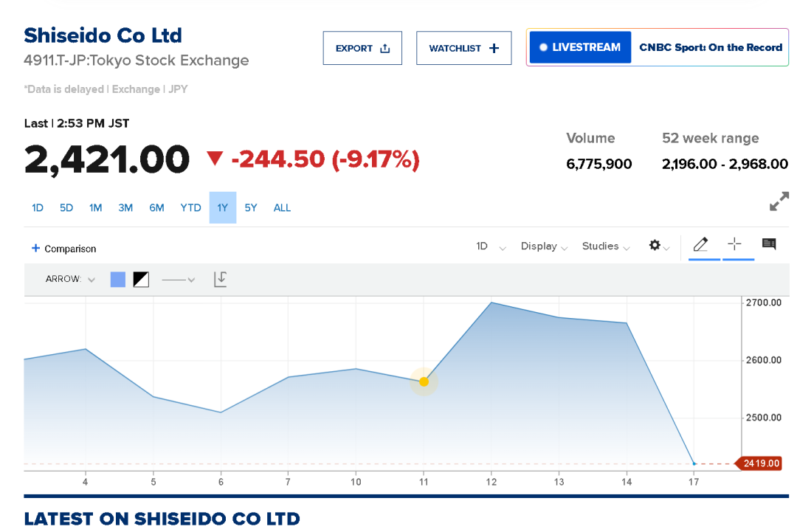Click the black-white fill color icon
797x532 pixels.
pyautogui.click(x=141, y=280)
